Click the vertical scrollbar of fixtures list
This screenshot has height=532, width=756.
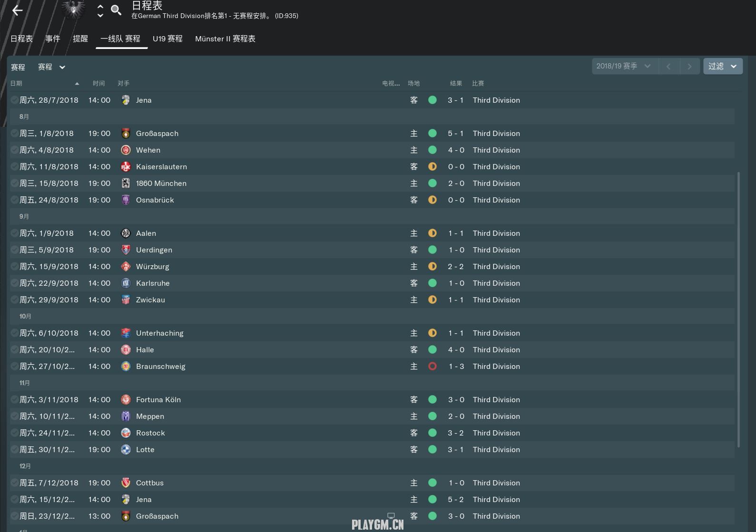[x=738, y=310]
